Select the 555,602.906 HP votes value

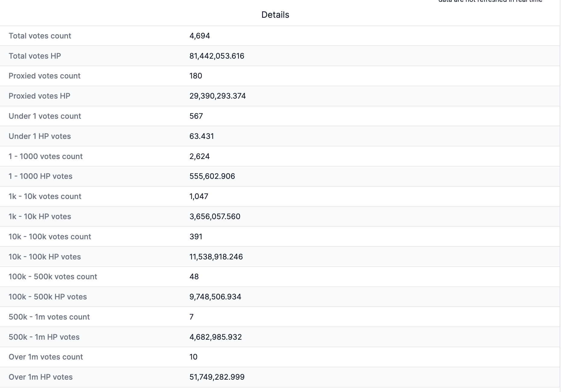[212, 176]
